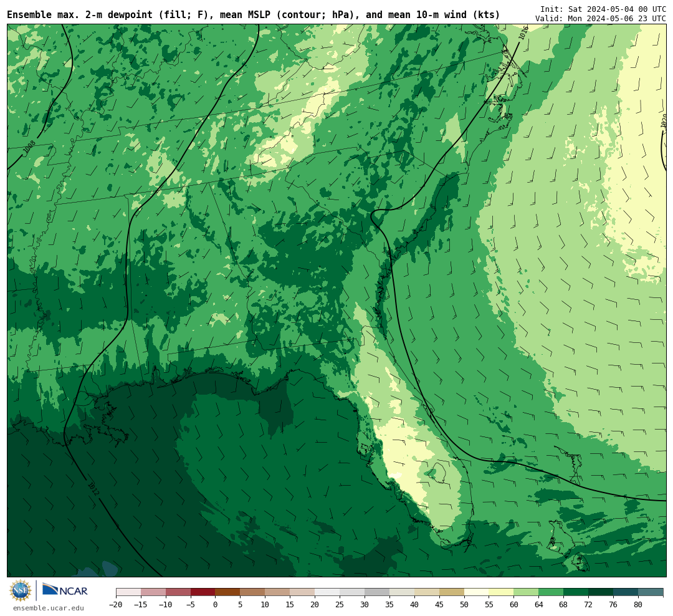The image size is (673, 616).
Task: Pick the 10 to 15 tan swatch
Action: (x=277, y=592)
